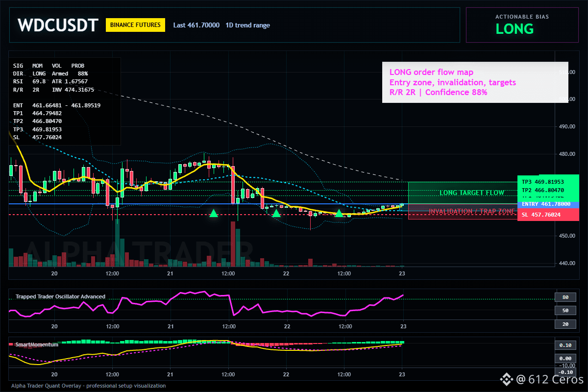Viewport: 588px width, 392px height.
Task: Click the main chart's 20 date label
Action: (54, 274)
